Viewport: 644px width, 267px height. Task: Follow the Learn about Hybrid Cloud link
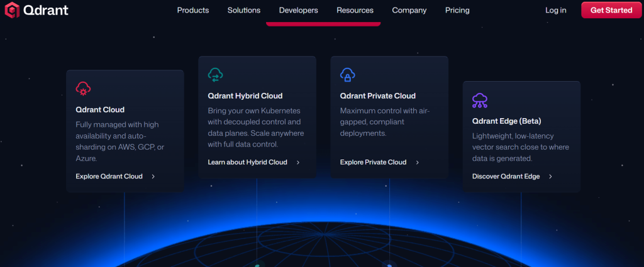click(247, 163)
